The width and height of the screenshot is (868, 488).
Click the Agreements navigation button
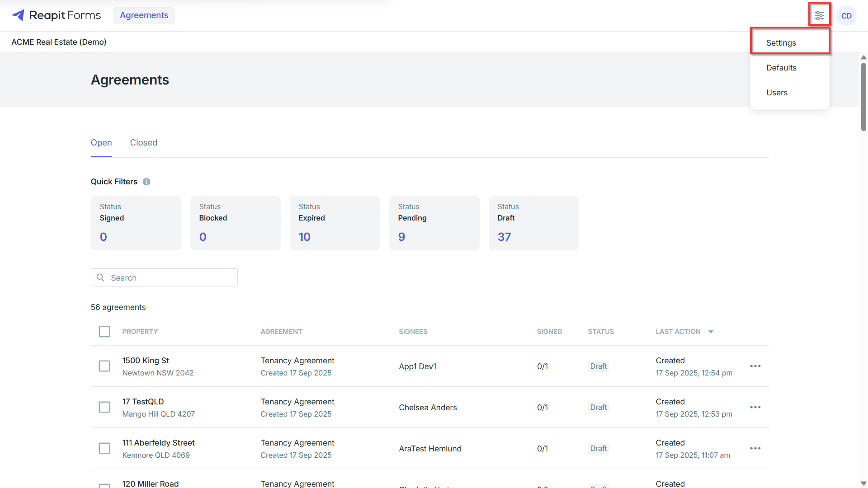click(144, 15)
